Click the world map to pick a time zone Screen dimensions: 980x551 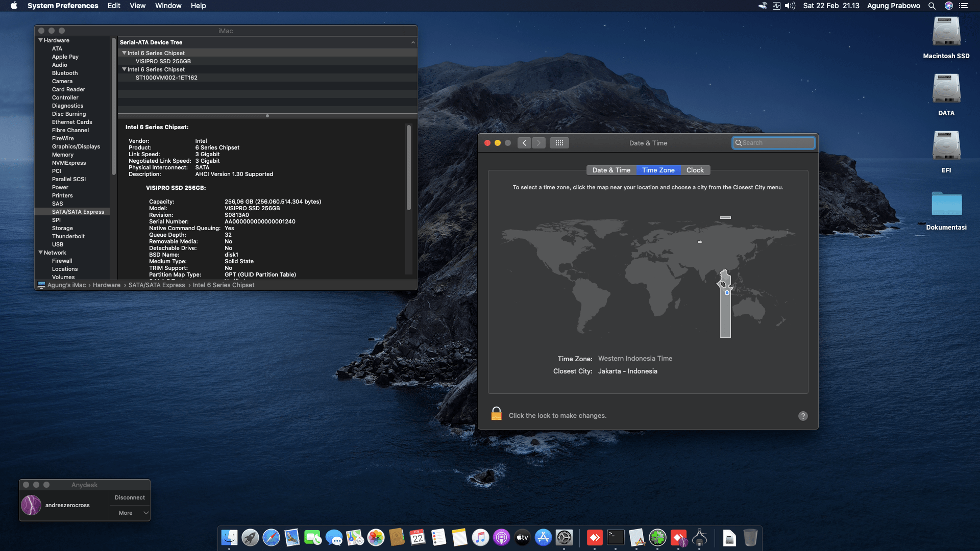648,278
